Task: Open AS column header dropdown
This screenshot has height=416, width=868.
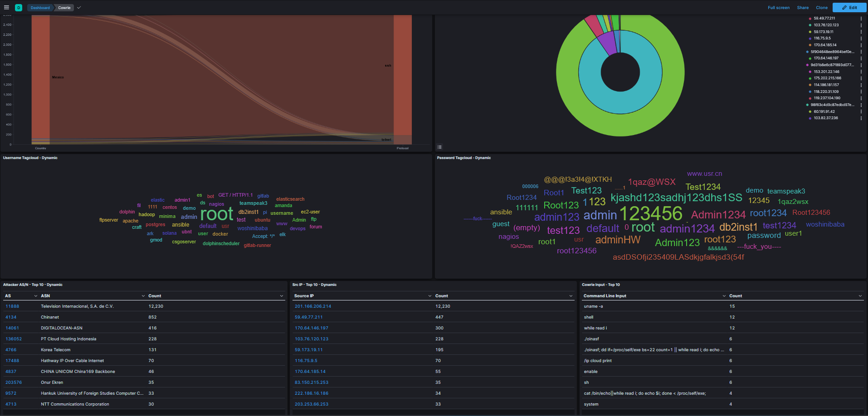Action: 36,296
